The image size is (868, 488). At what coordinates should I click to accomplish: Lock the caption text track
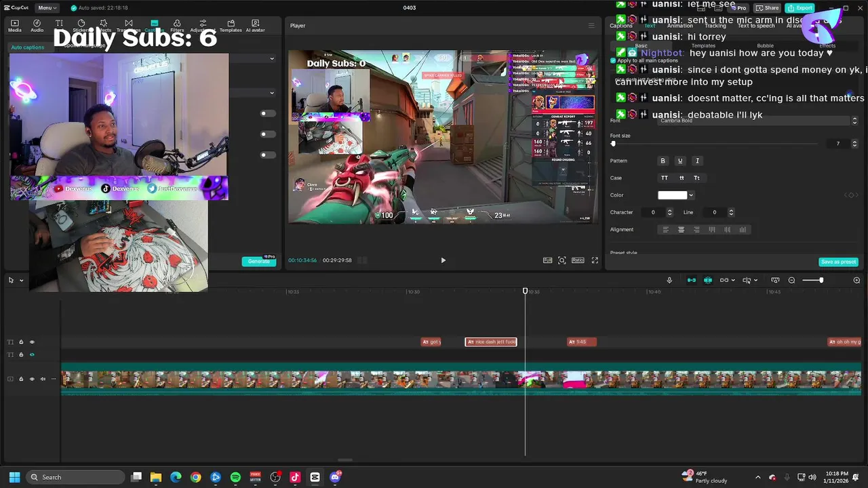point(21,342)
